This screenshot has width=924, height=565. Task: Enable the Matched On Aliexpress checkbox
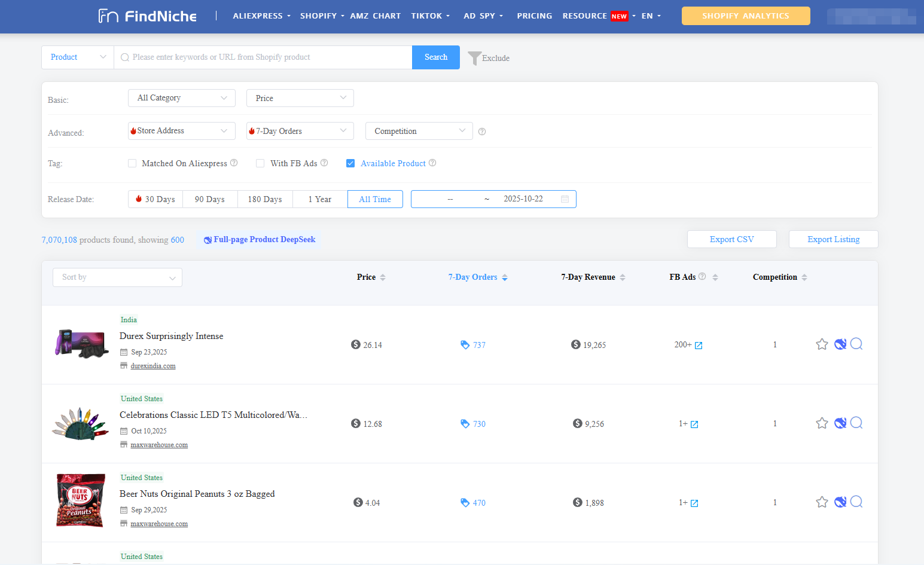coord(132,163)
